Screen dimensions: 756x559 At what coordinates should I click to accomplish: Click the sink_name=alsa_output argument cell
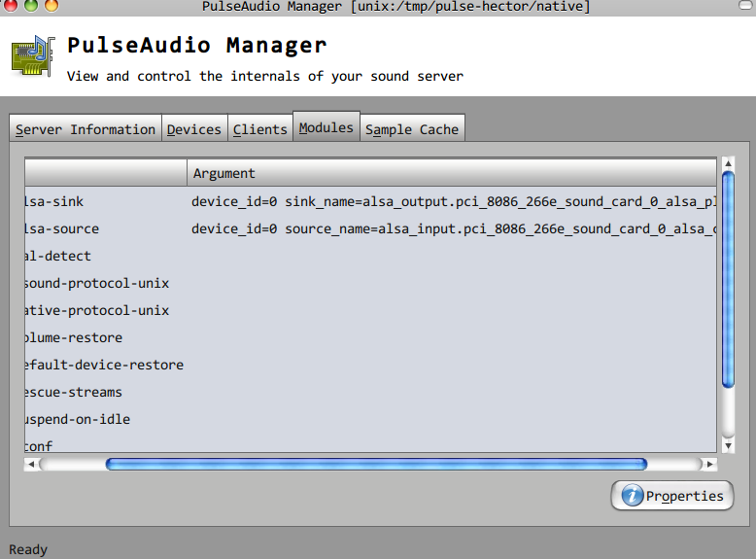[x=453, y=201]
